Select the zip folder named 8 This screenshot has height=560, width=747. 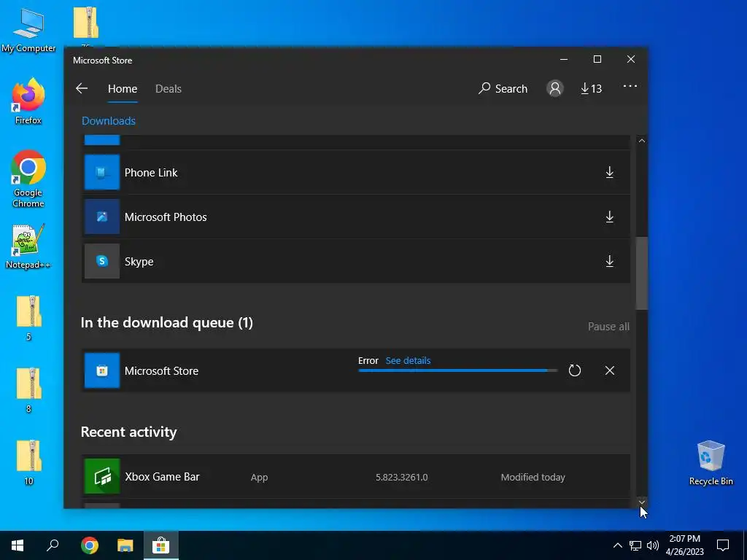(28, 390)
